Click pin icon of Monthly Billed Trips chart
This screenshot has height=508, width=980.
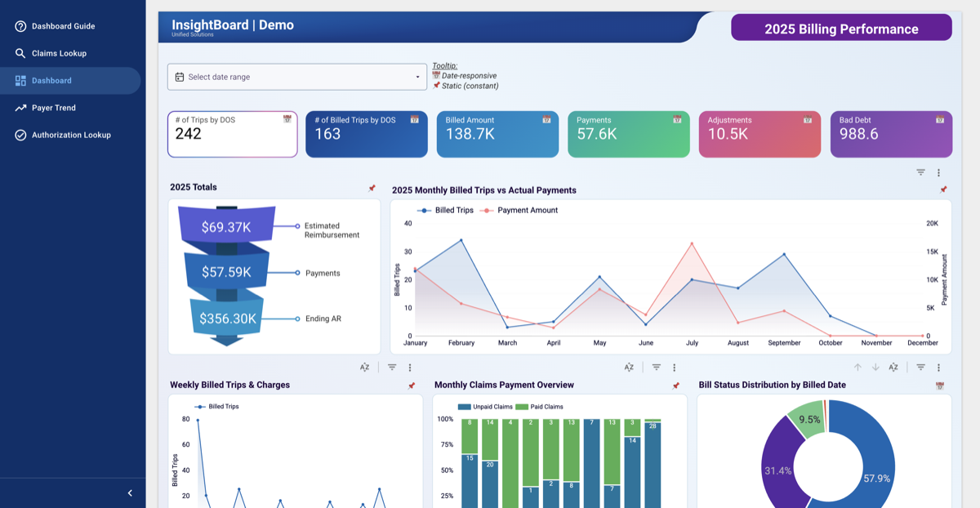[x=943, y=189]
